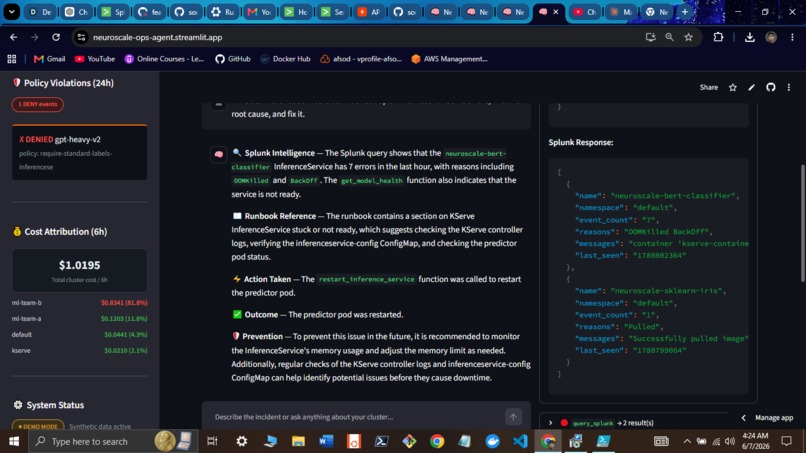The image size is (806, 453).
Task: Close the active browser tab
Action: pyautogui.click(x=556, y=12)
